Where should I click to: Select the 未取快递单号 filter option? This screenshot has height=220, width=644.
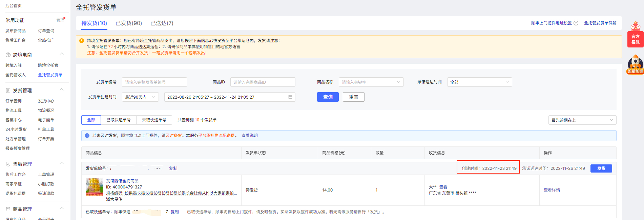pyautogui.click(x=154, y=120)
